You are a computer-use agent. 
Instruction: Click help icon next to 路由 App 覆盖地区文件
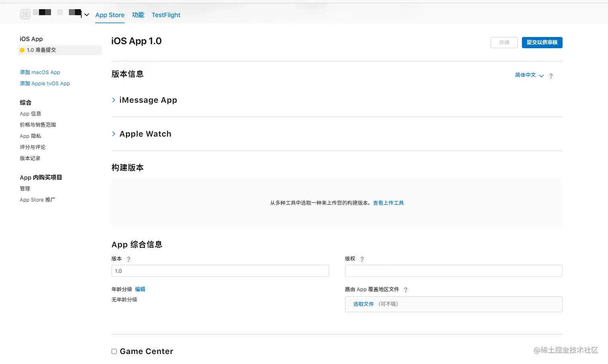coord(406,290)
